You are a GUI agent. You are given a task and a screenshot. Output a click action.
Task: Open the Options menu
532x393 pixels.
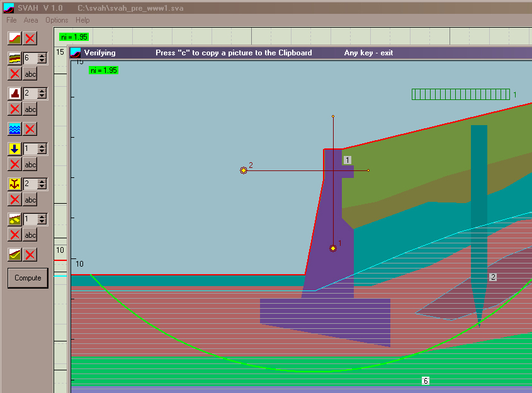click(x=57, y=20)
